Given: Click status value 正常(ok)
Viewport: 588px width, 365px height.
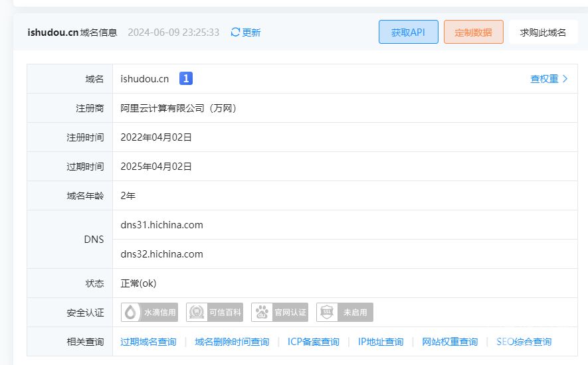Looking at the screenshot, I should point(138,283).
